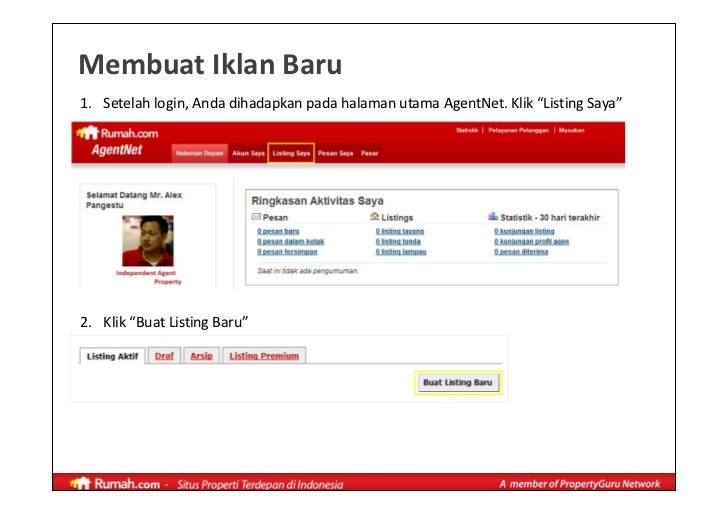Click the 'Ringkasan Aktivitas Saya' heading
Screen dimensions: 728x515
[318, 201]
